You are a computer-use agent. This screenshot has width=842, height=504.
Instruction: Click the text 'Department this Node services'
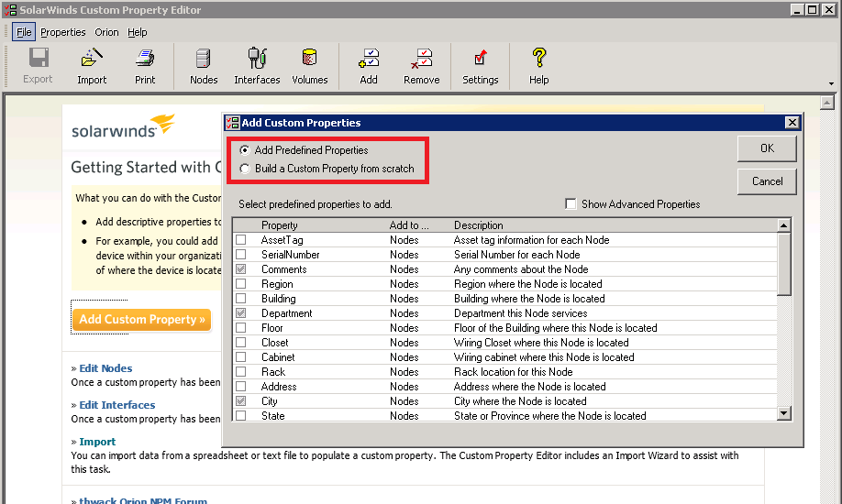pos(520,312)
